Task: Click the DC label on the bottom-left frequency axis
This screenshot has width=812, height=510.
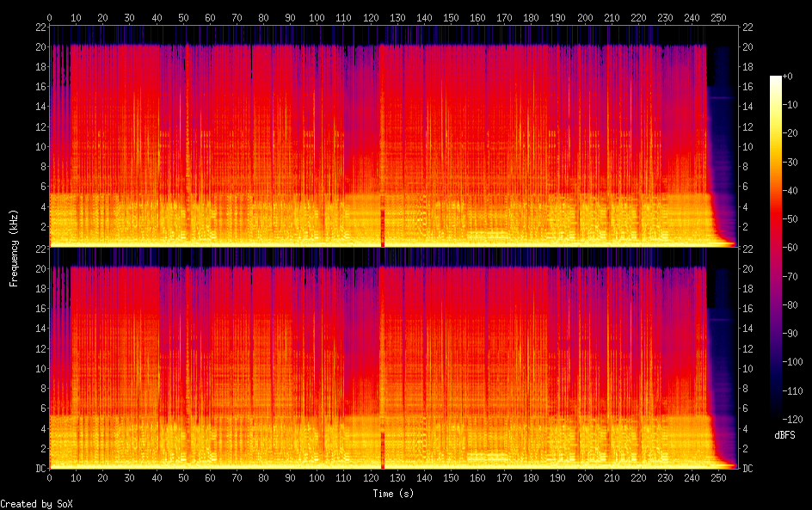Action: pyautogui.click(x=39, y=468)
